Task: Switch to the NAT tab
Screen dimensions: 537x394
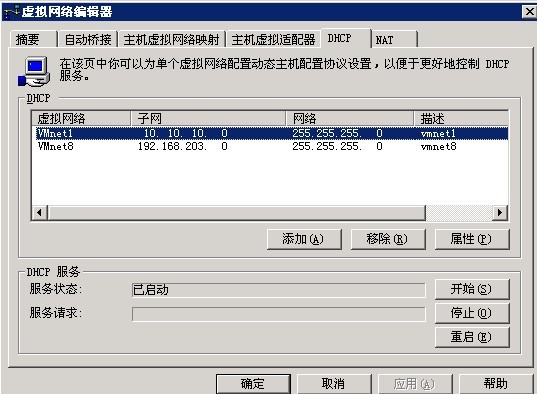Action: click(x=395, y=39)
